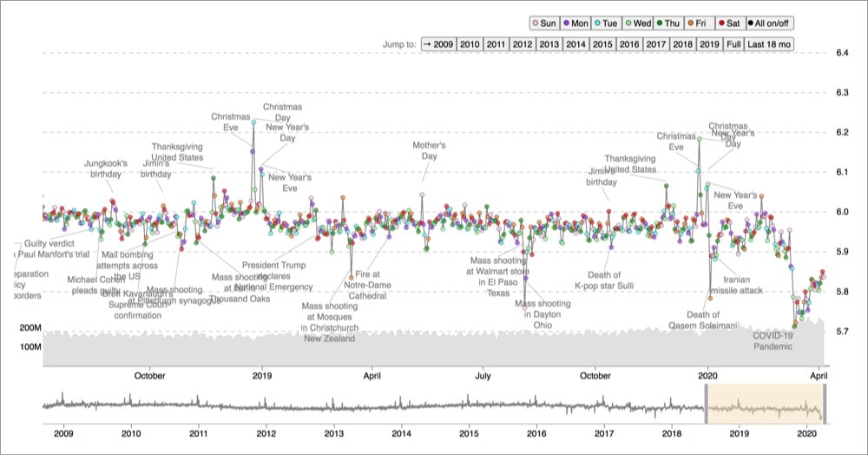Click the right handle of overview brush
Screen dimensions: 868x455
pos(825,402)
